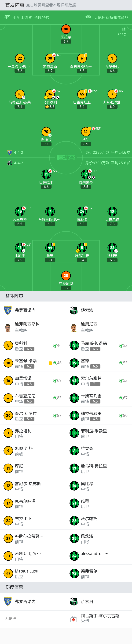Tap player 贝拉尔迪 number 10 badge
The width and height of the screenshot is (132, 644).
point(112,211)
